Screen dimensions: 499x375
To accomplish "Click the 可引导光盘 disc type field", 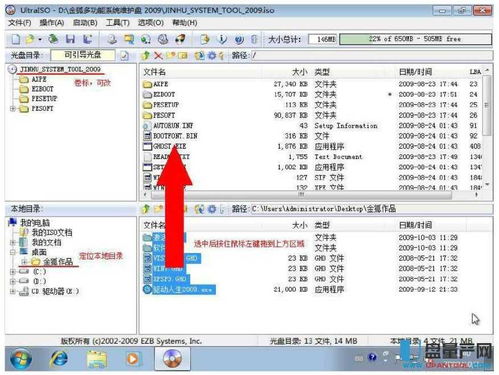I will (x=83, y=55).
